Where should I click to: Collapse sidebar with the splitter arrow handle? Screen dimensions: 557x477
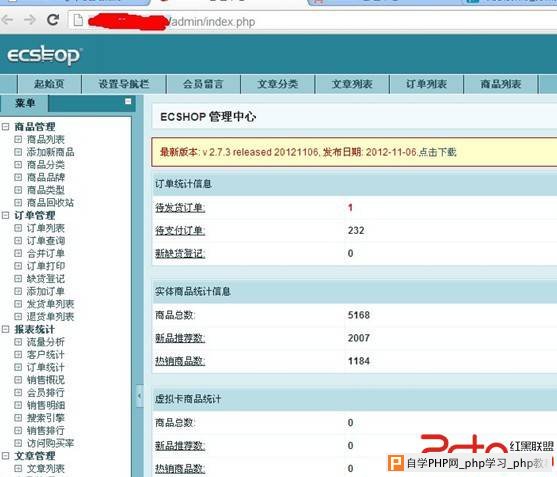(x=140, y=396)
